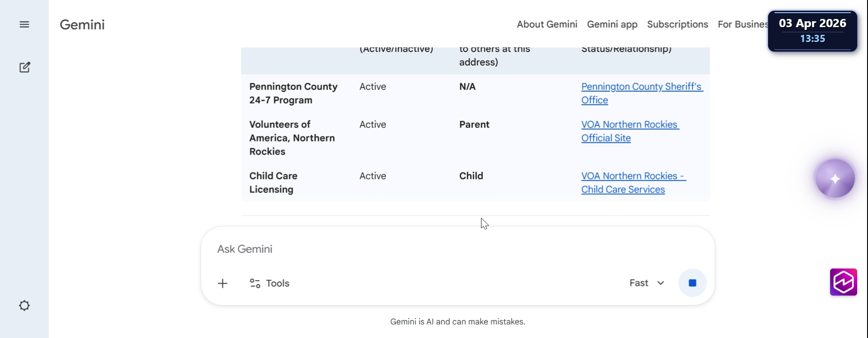Expand the Fast model dropdown
Viewport: 868px width, 338px height.
click(x=647, y=283)
